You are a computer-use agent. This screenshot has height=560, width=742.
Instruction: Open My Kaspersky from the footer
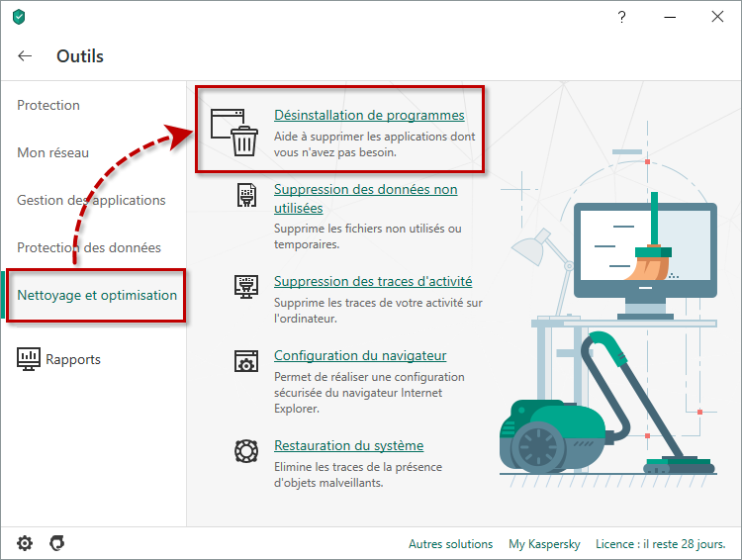544,544
